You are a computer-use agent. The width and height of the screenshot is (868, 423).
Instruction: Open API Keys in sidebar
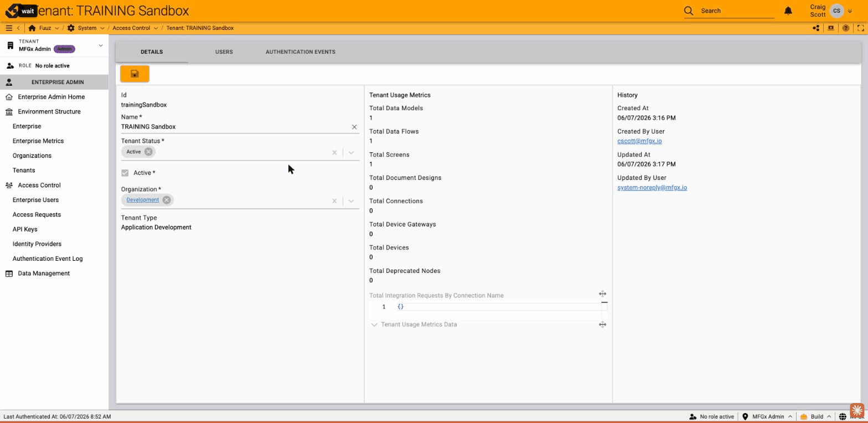point(25,229)
